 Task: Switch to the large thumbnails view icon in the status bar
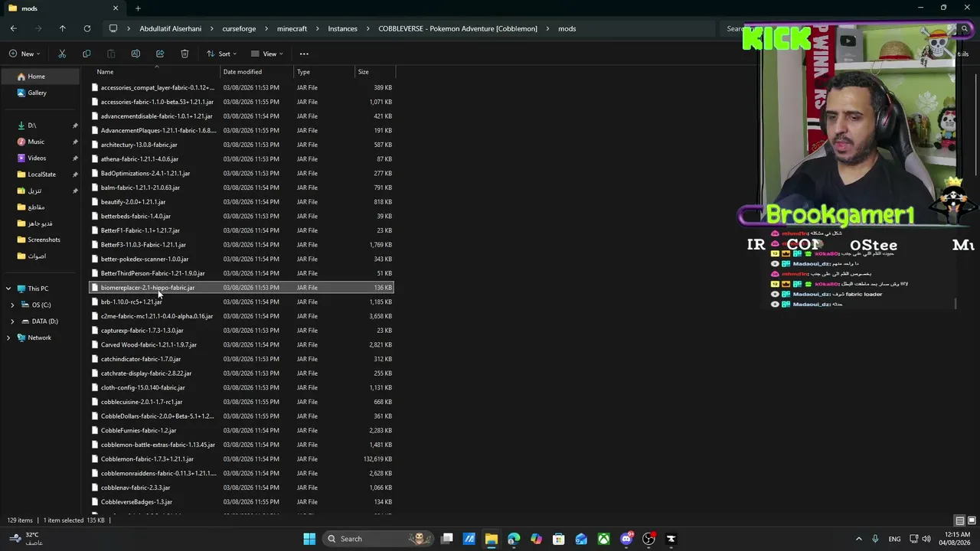click(x=972, y=520)
